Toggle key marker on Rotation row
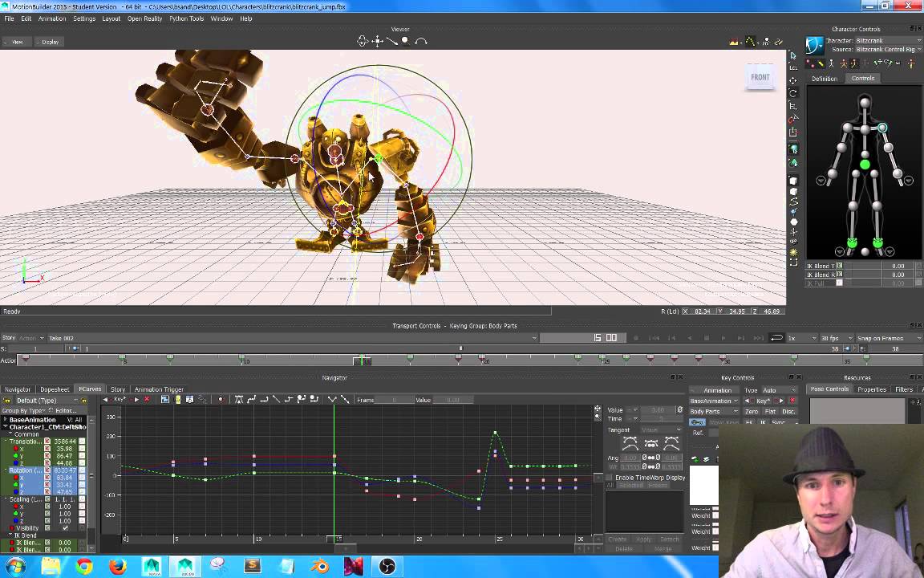Viewport: 924px width, 578px height. pyautogui.click(x=48, y=470)
